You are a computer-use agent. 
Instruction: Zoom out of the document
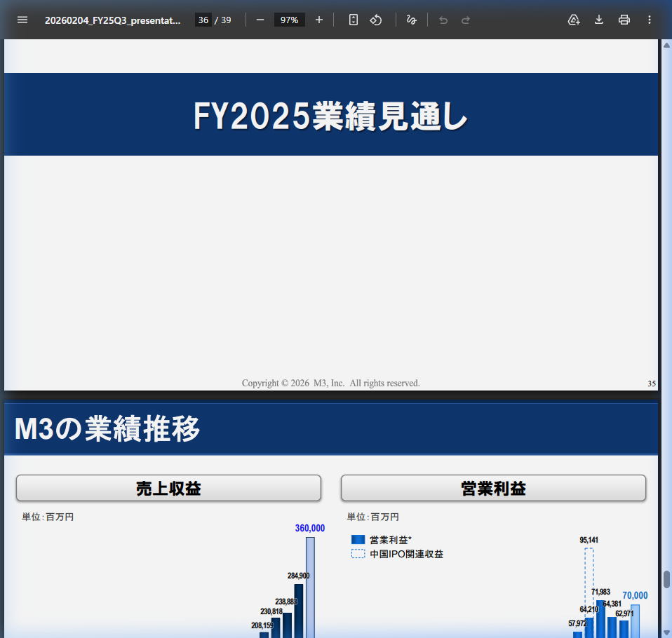click(x=260, y=20)
